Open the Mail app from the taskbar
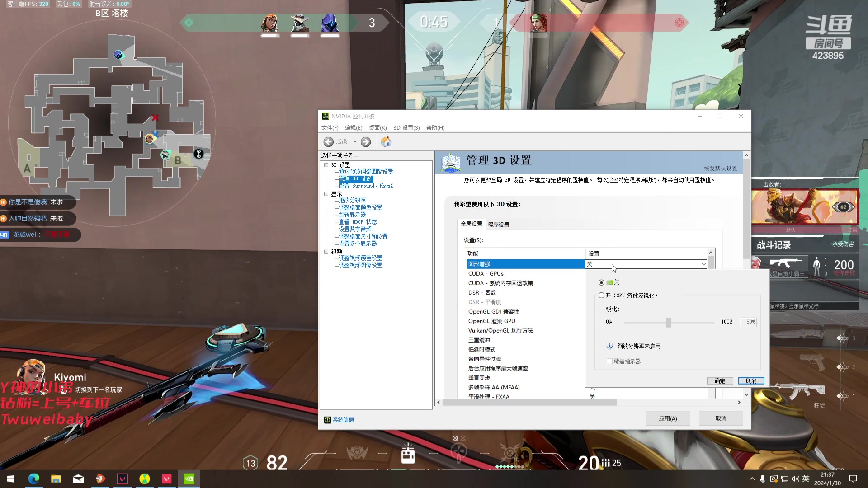Viewport: 868px width, 488px height. pyautogui.click(x=78, y=479)
